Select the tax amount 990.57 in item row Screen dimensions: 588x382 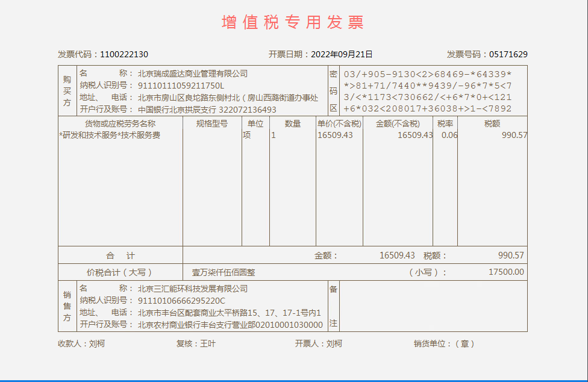pos(514,135)
